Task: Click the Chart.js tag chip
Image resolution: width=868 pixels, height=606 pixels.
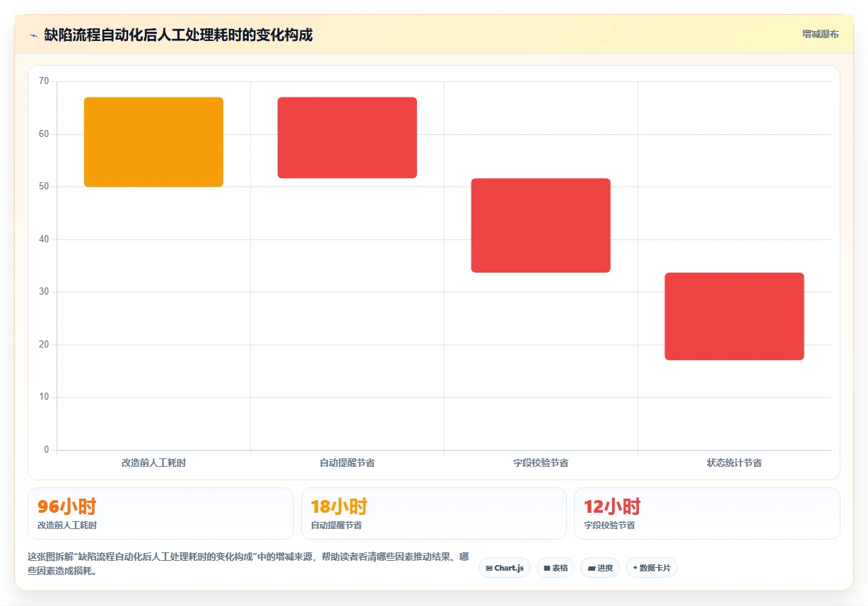Action: (505, 568)
